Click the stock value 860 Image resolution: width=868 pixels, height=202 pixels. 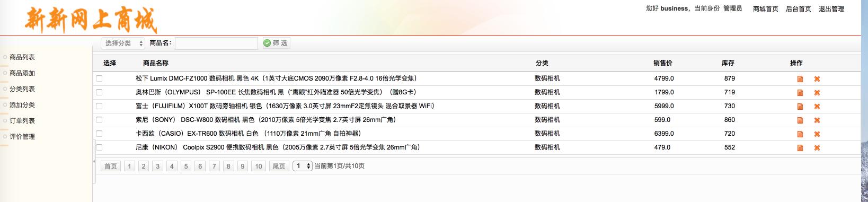tap(730, 120)
